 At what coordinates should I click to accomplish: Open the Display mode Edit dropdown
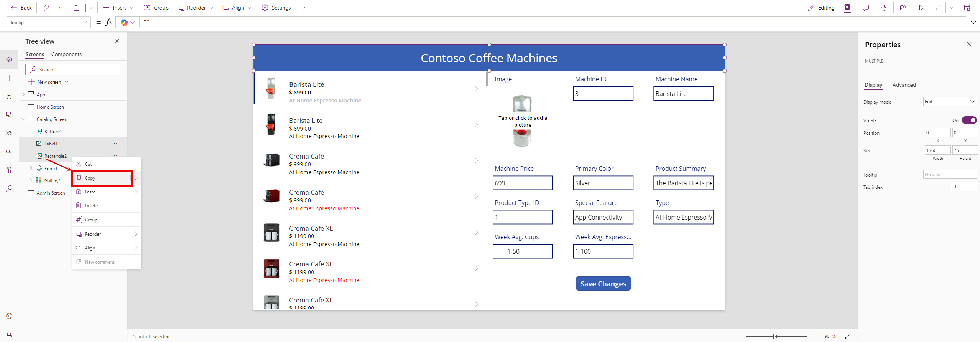950,102
